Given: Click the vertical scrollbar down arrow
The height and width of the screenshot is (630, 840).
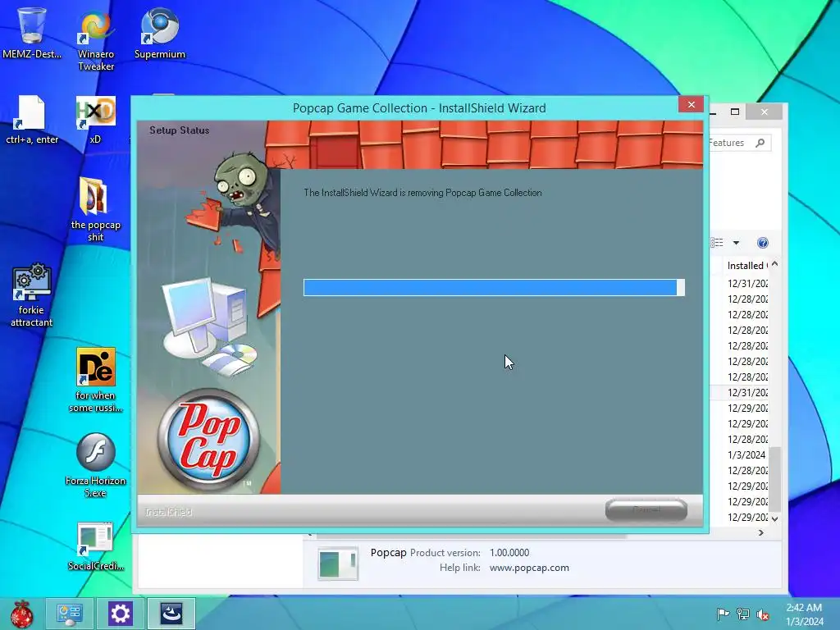Looking at the screenshot, I should tap(774, 518).
